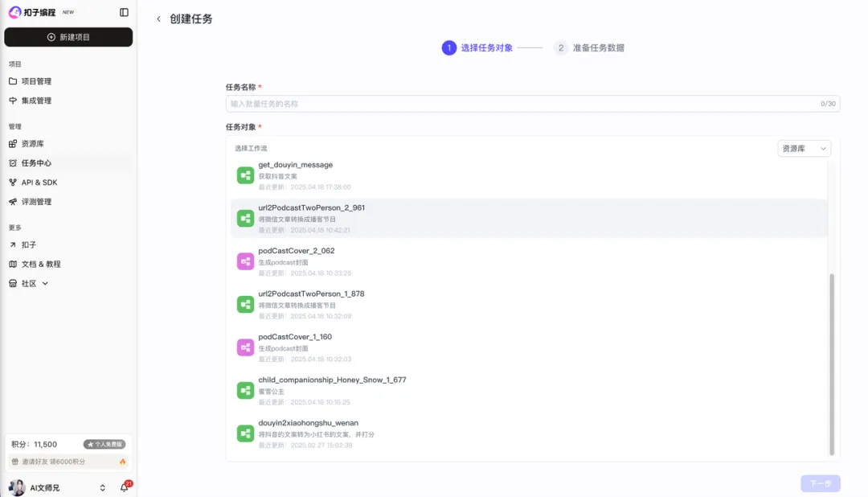
Task: Click the get_douyin_message workflow icon
Action: (245, 175)
